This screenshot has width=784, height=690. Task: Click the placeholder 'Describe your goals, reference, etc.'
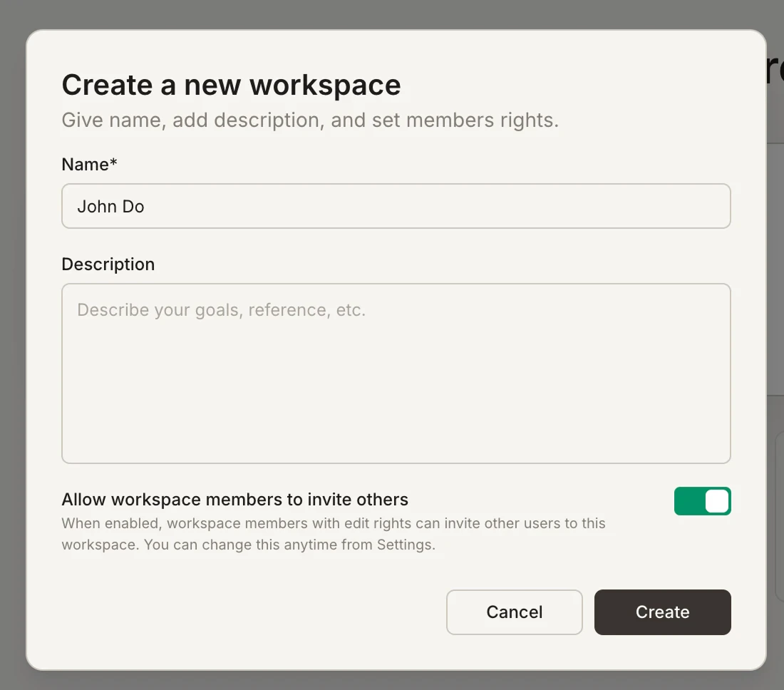point(220,309)
